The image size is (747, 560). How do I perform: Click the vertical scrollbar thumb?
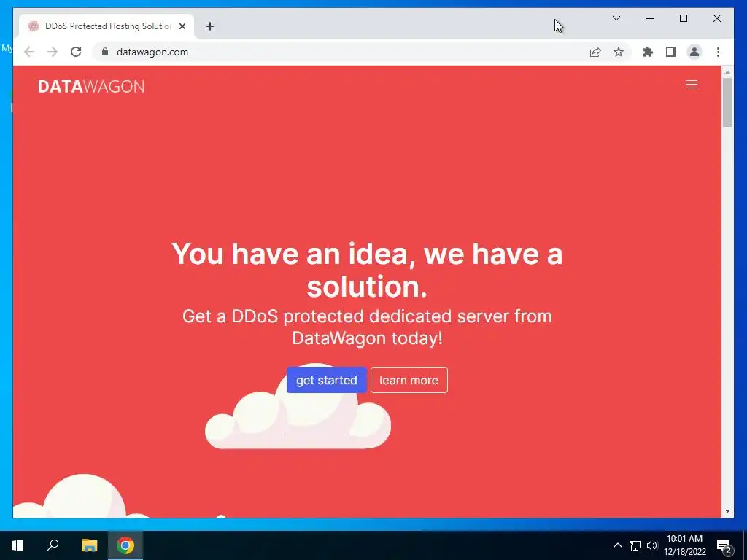tap(727, 103)
